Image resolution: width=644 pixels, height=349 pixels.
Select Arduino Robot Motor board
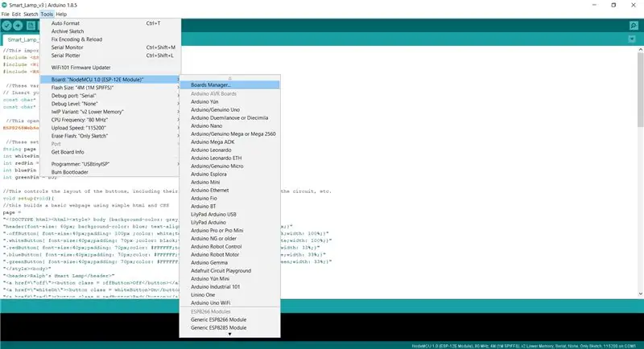[x=230, y=255]
